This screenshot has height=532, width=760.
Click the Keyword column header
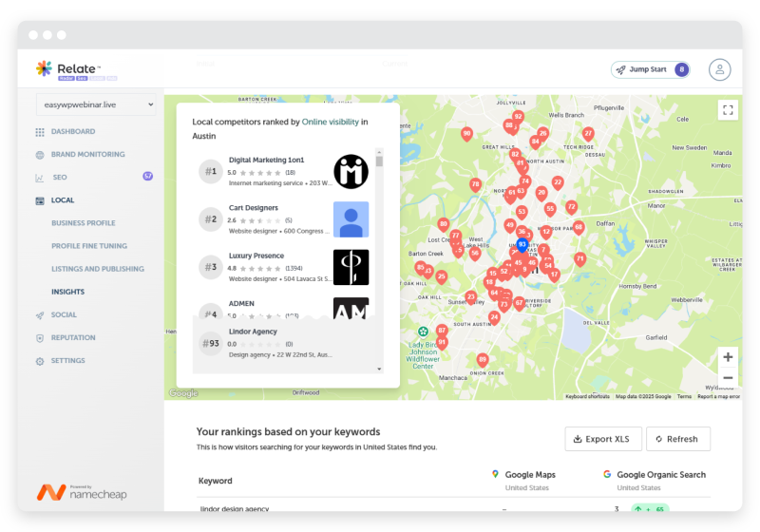point(216,481)
